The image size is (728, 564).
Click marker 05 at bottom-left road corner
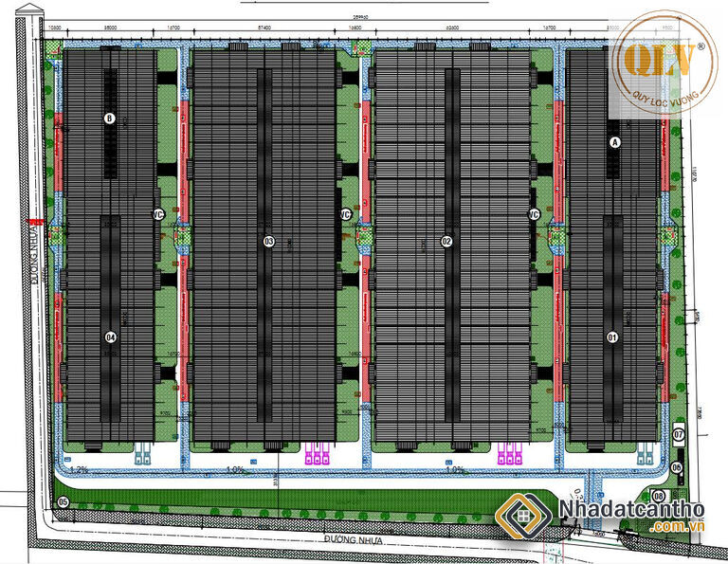64,501
